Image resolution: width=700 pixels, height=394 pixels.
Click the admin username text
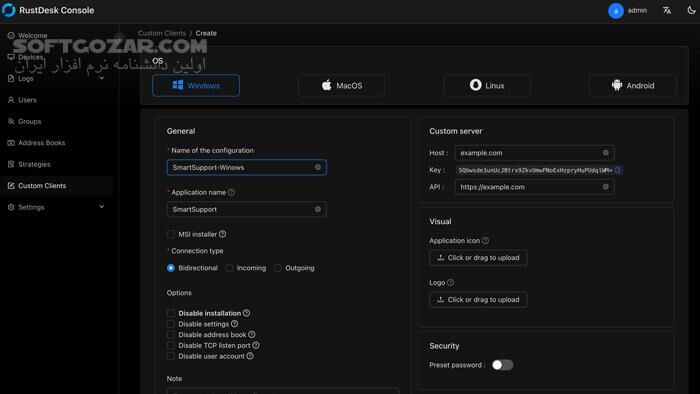pyautogui.click(x=637, y=10)
